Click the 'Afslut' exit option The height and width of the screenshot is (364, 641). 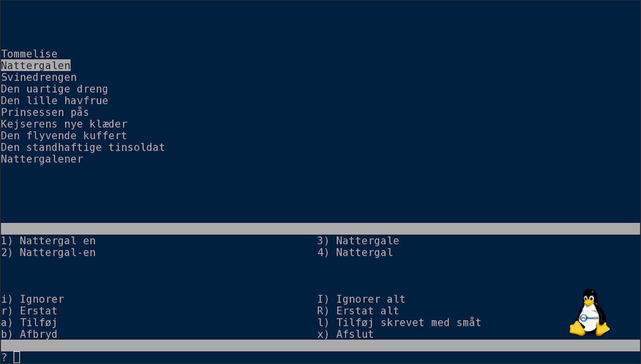pos(346,334)
